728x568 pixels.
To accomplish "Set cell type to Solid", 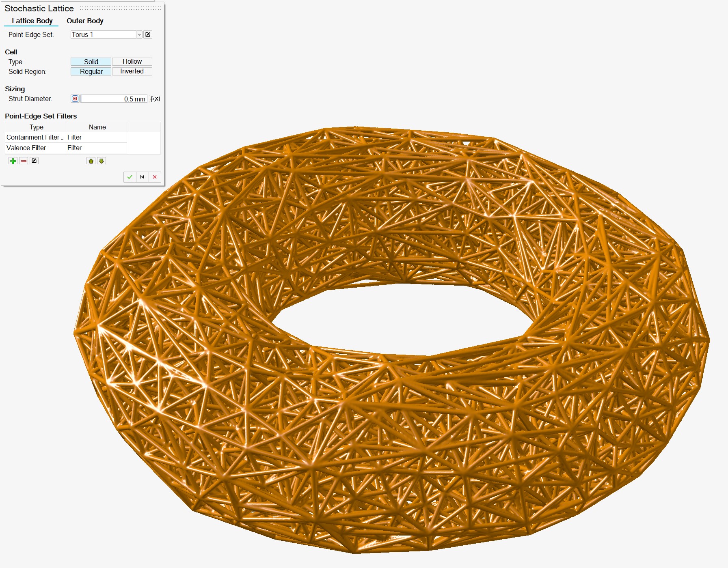I will pyautogui.click(x=91, y=62).
